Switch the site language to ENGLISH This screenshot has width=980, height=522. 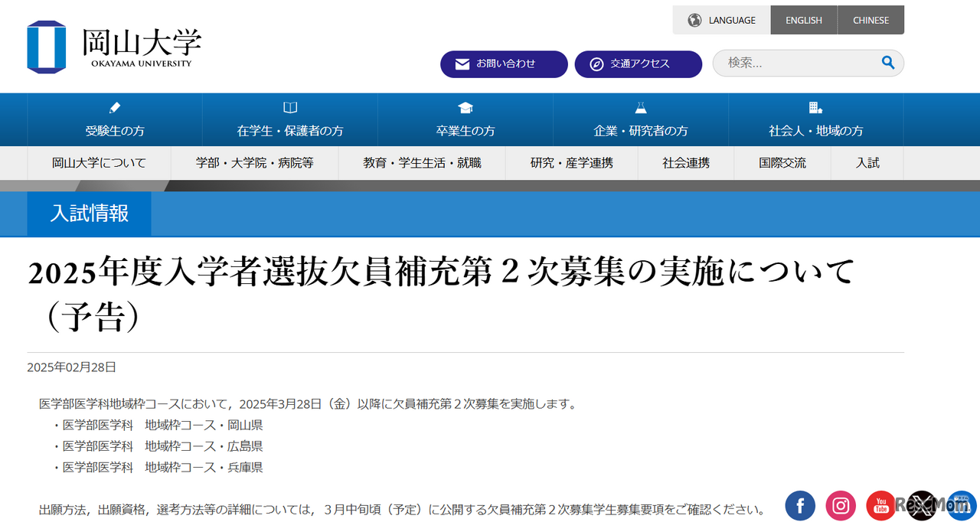(x=804, y=20)
